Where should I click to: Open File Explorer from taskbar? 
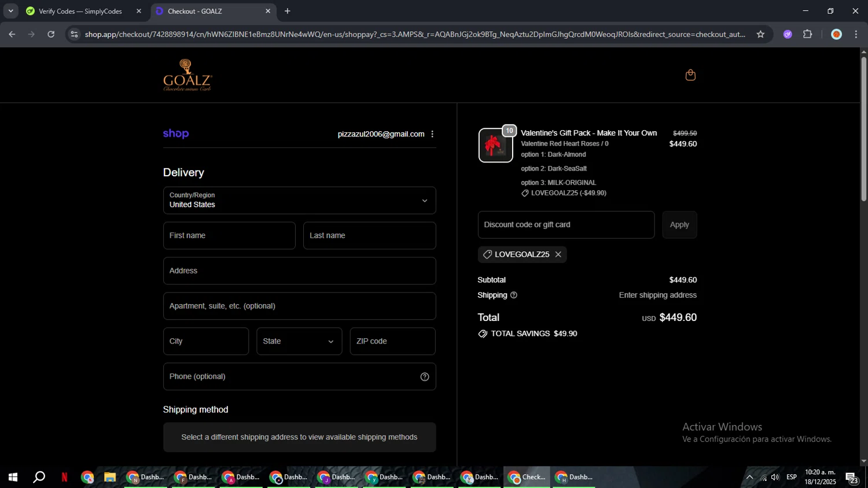tap(110, 478)
